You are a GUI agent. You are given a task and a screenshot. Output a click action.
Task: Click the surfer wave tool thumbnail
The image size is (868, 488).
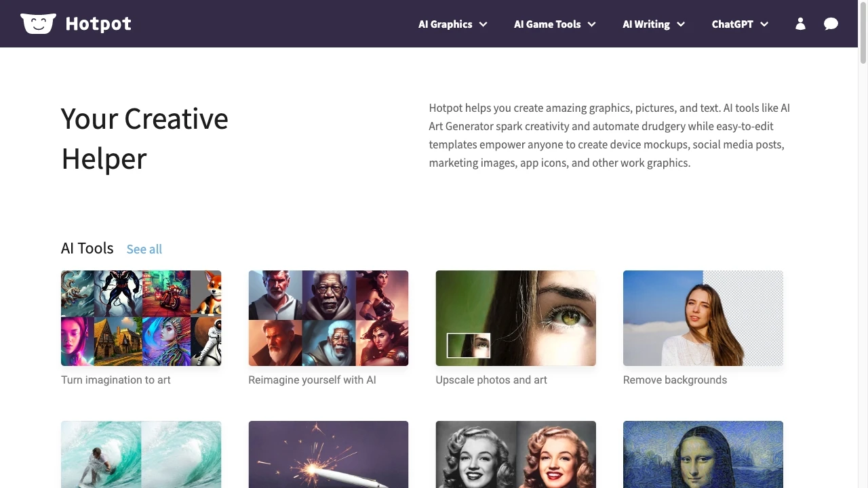coord(141,454)
